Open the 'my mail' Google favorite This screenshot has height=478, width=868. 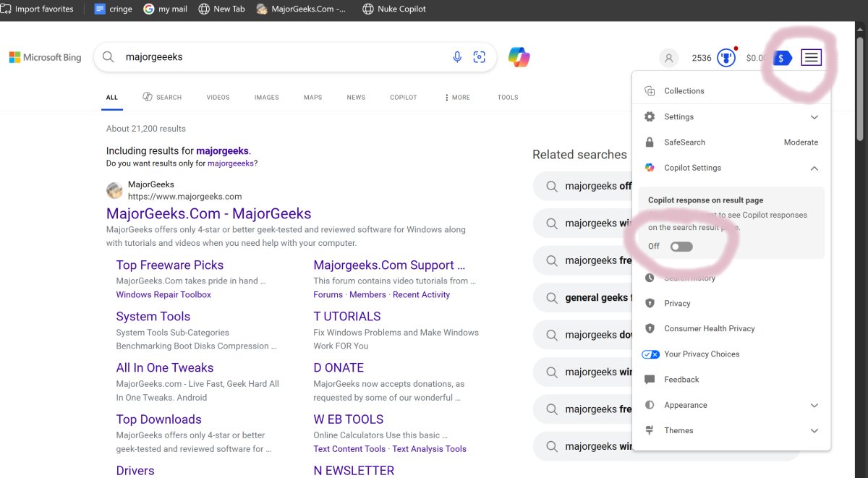tap(165, 9)
